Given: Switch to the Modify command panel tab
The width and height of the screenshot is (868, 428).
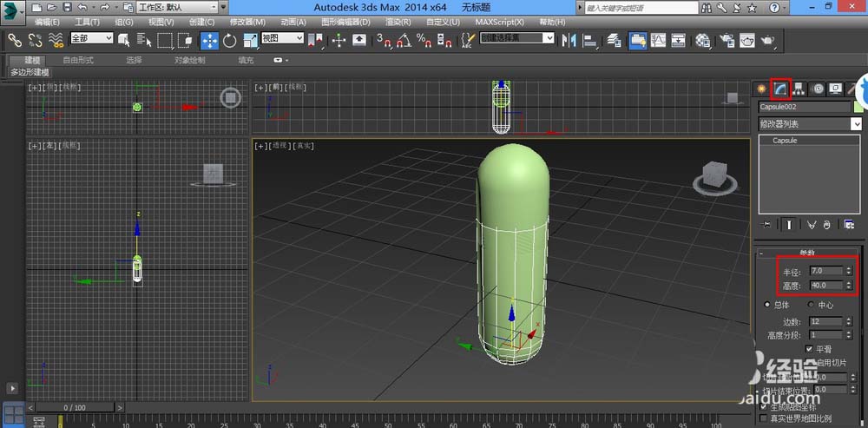Looking at the screenshot, I should [781, 89].
